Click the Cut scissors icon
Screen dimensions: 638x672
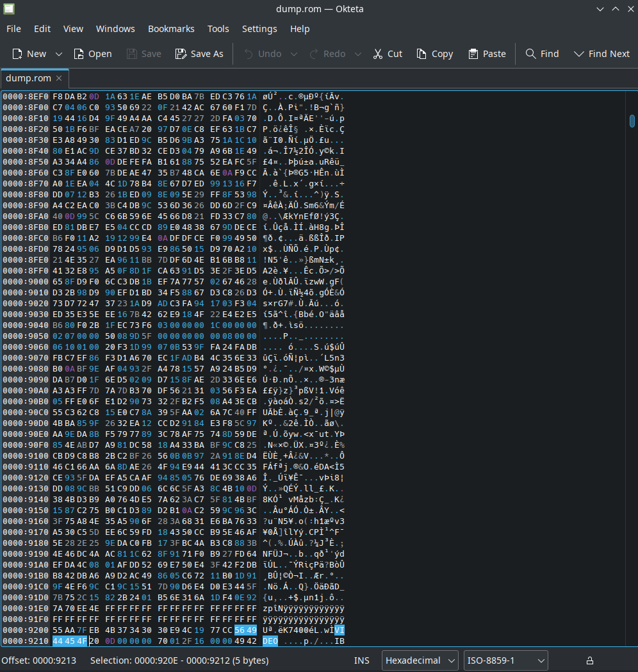pyautogui.click(x=378, y=54)
